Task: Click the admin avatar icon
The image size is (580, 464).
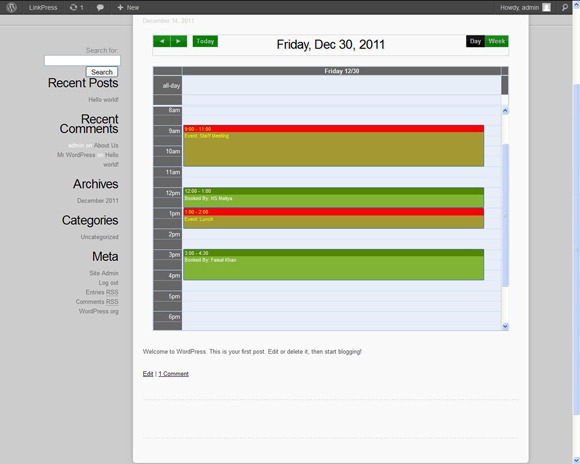Action: (x=546, y=7)
